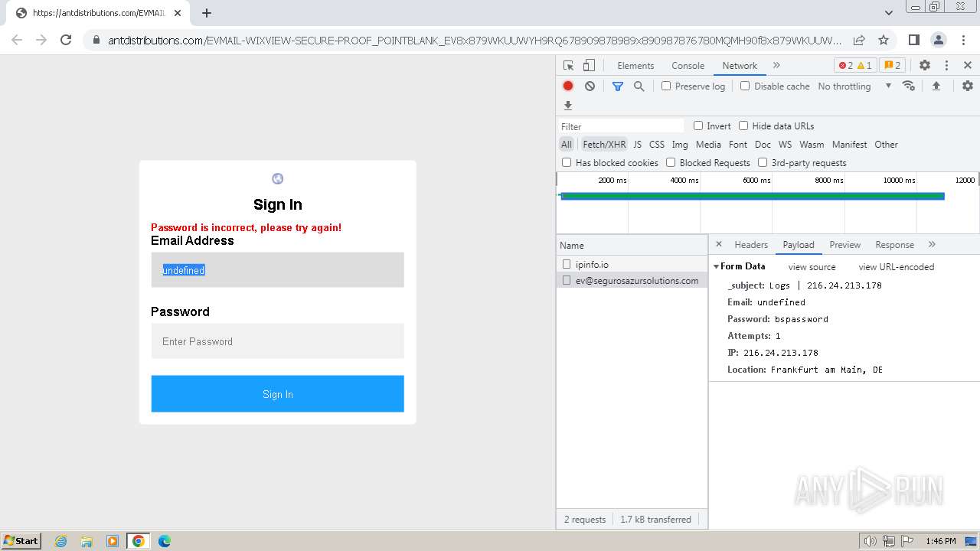Click view URL-encoded link
Viewport: 980px width, 551px height.
coord(896,266)
